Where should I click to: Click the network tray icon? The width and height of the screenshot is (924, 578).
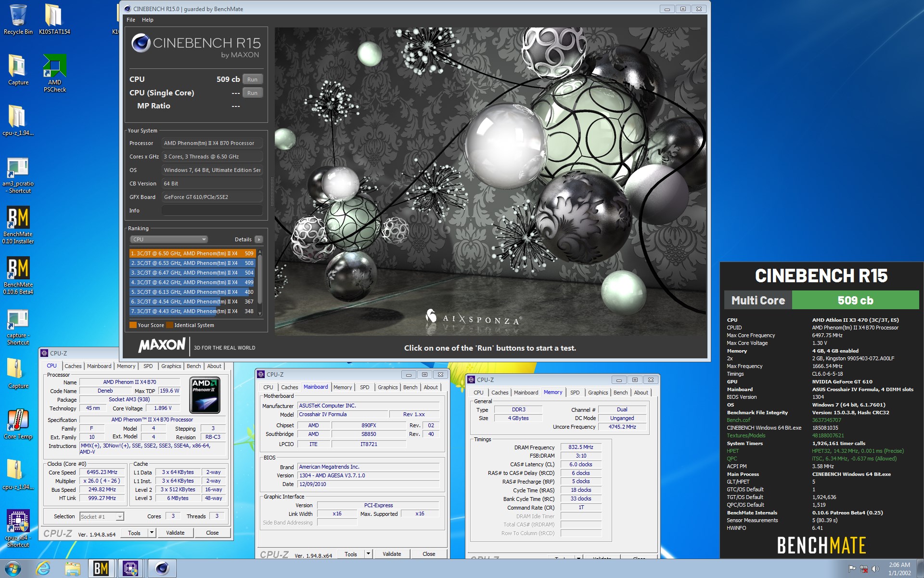pyautogui.click(x=864, y=569)
